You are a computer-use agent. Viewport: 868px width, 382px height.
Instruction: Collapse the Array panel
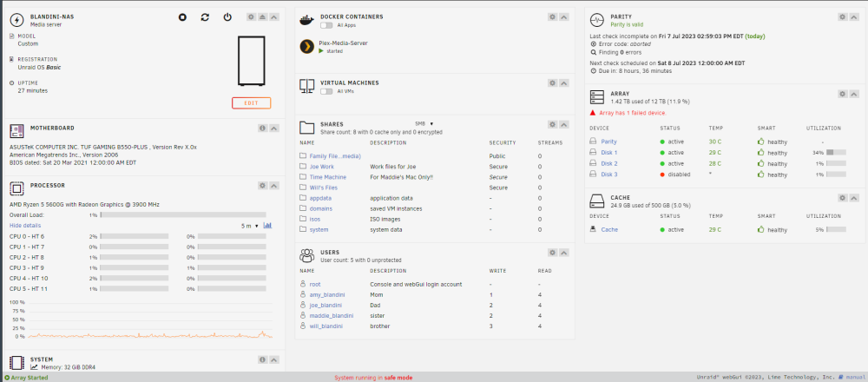click(853, 94)
